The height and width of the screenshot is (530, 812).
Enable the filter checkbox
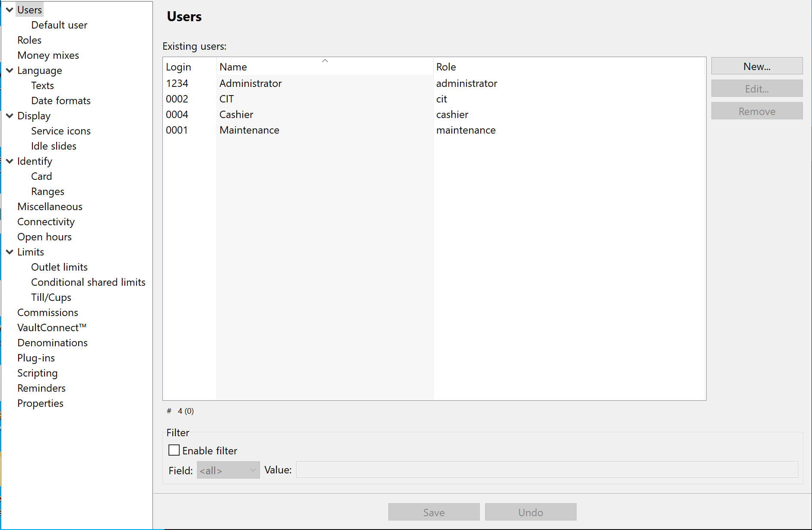(174, 450)
